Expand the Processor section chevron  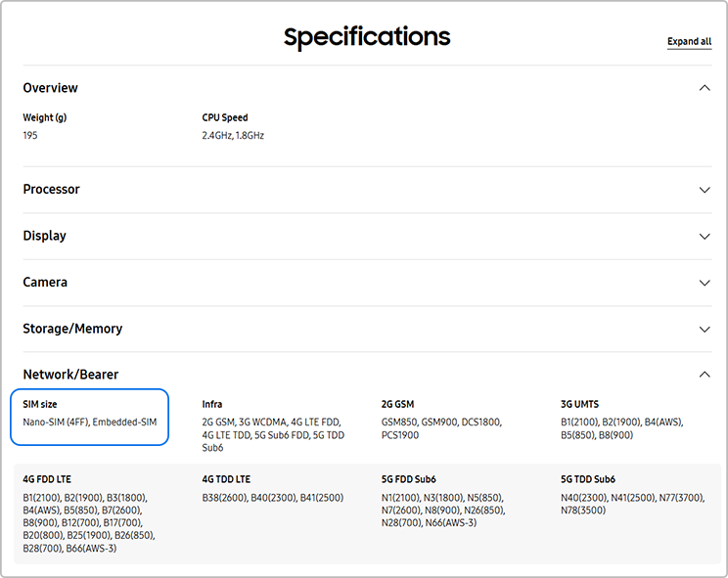coord(705,190)
